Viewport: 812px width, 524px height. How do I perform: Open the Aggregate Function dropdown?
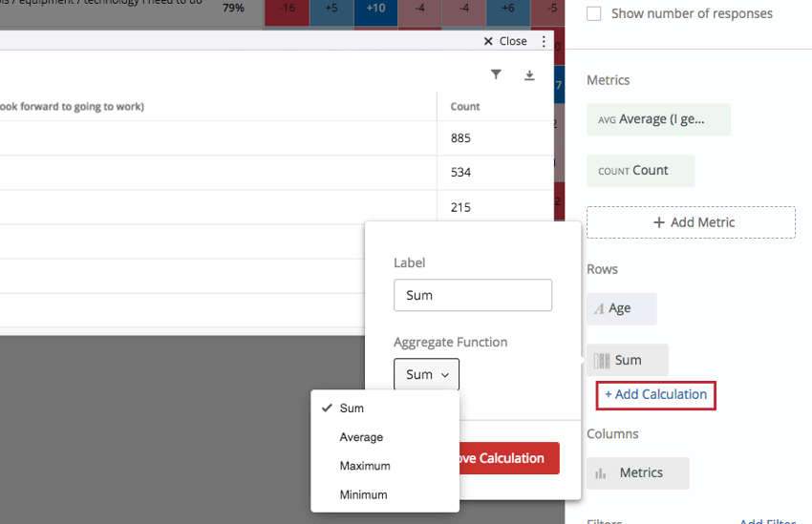pos(426,374)
